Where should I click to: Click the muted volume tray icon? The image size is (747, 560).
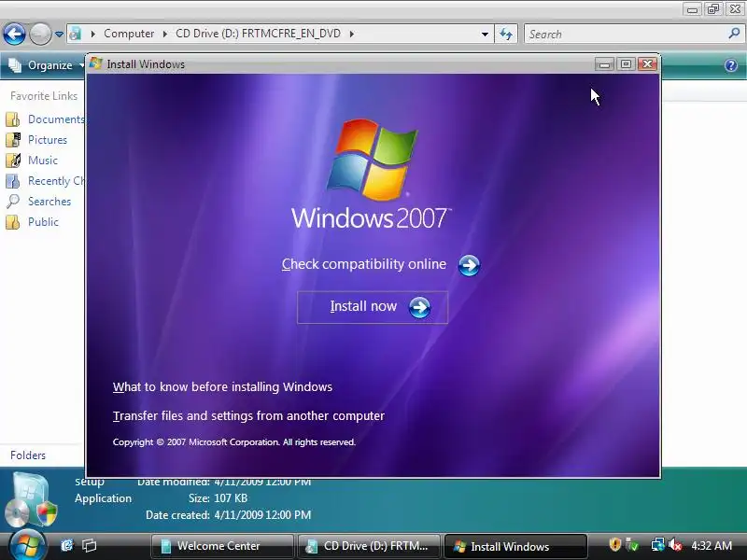click(x=675, y=544)
